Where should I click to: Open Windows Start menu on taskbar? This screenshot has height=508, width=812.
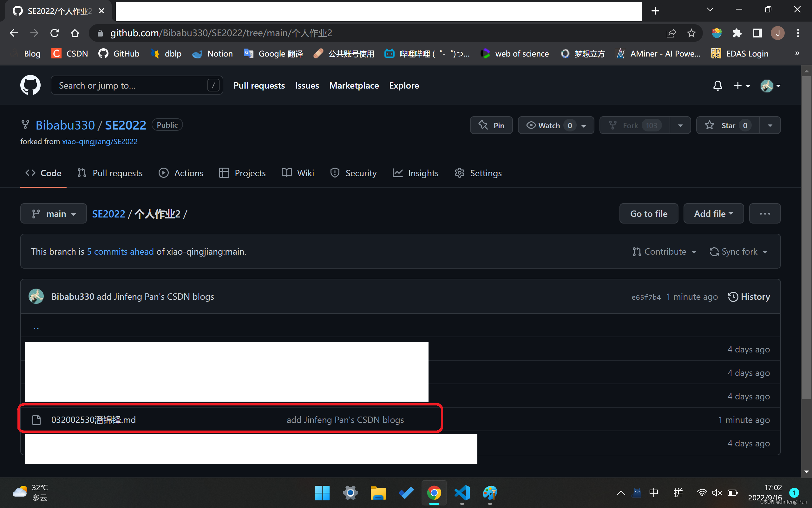[x=322, y=493]
